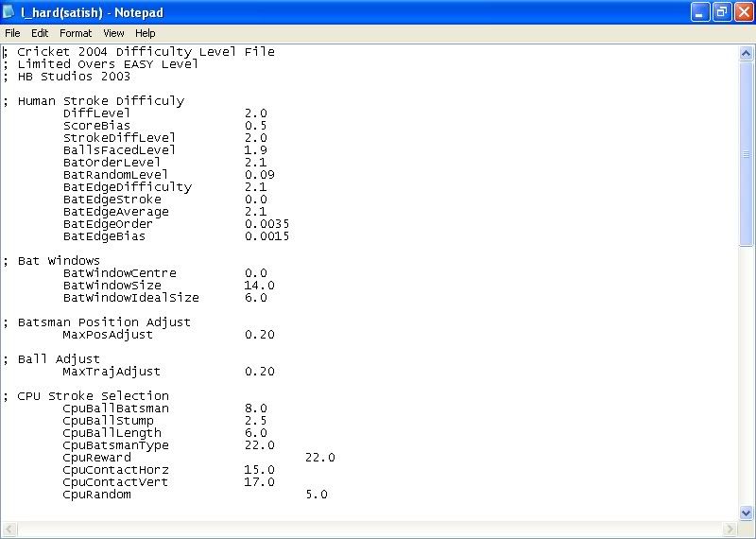Open the File menu

pos(12,33)
